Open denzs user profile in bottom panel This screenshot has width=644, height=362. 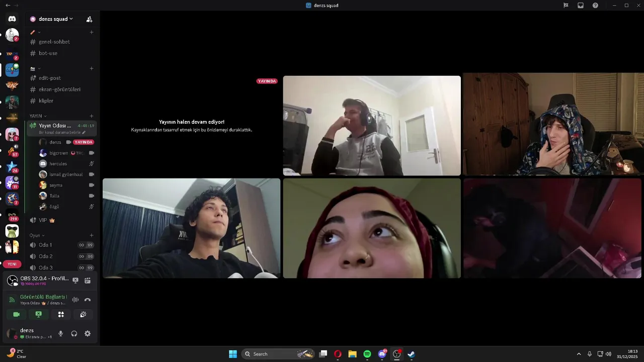tap(29, 333)
